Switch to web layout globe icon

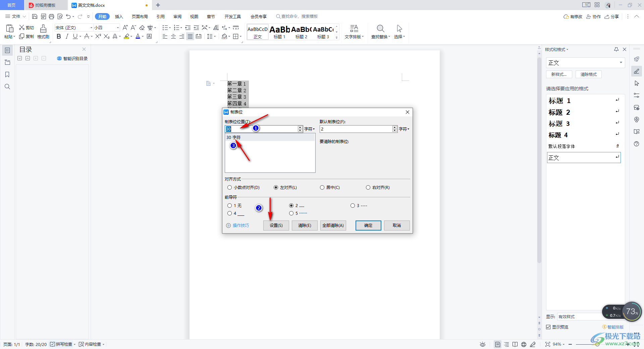point(524,344)
